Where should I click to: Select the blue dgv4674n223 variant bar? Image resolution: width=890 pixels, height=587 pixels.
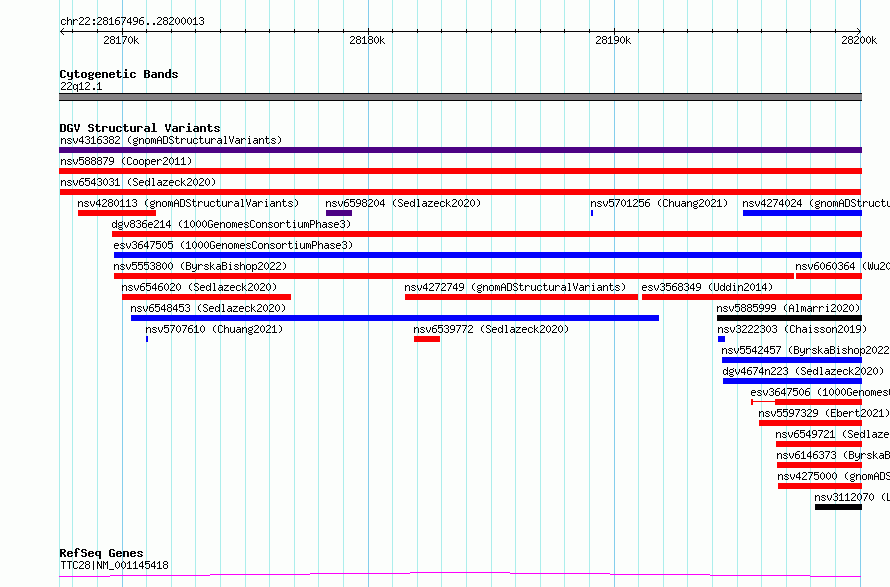pyautogui.click(x=792, y=381)
